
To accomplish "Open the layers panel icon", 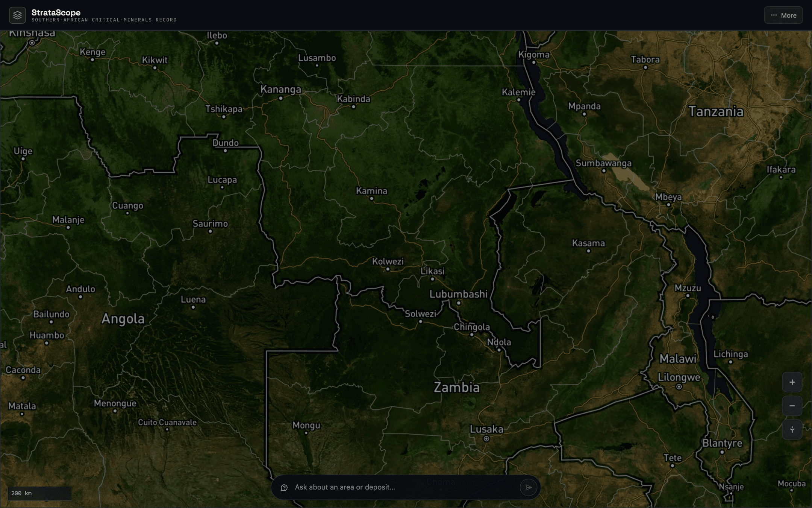I will [17, 15].
